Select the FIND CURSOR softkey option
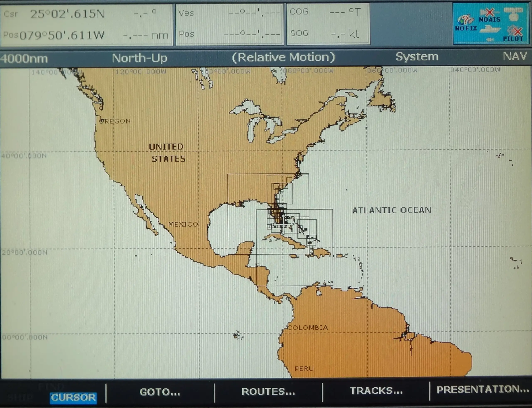This screenshot has width=532, height=408. (73, 397)
